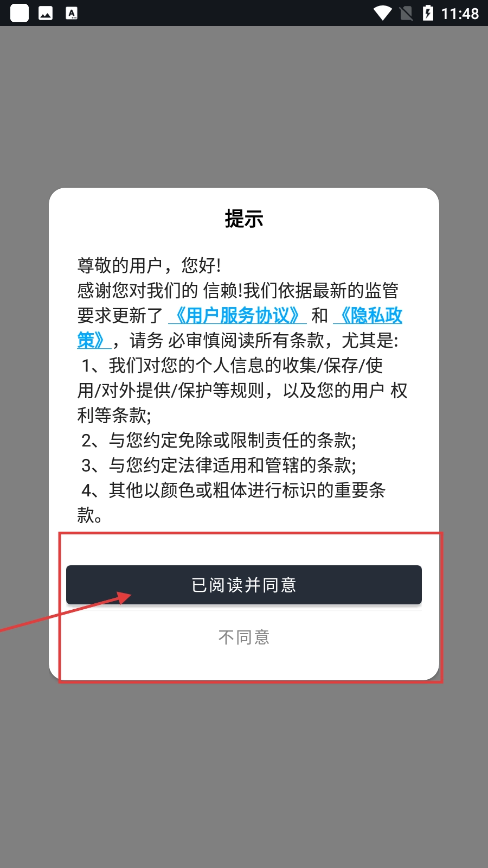Tap the 提示 dialog title
This screenshot has width=488, height=868.
244,219
